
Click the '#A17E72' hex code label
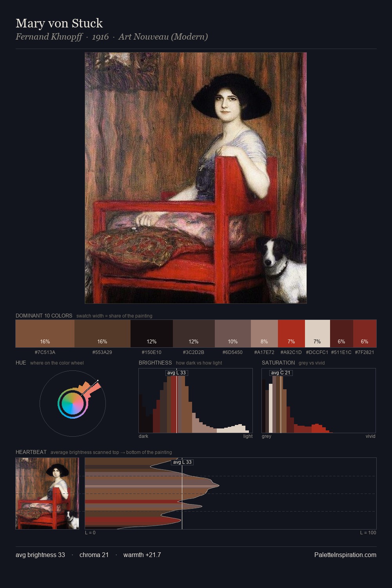(264, 352)
